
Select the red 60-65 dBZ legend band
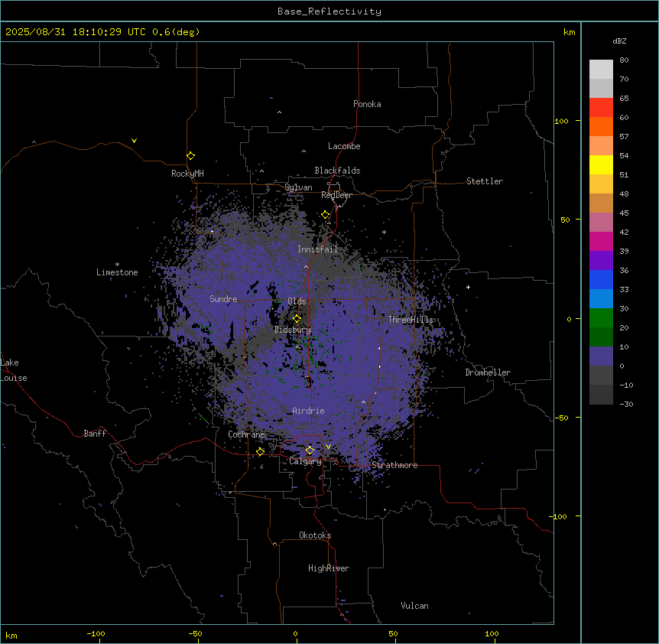click(x=601, y=108)
